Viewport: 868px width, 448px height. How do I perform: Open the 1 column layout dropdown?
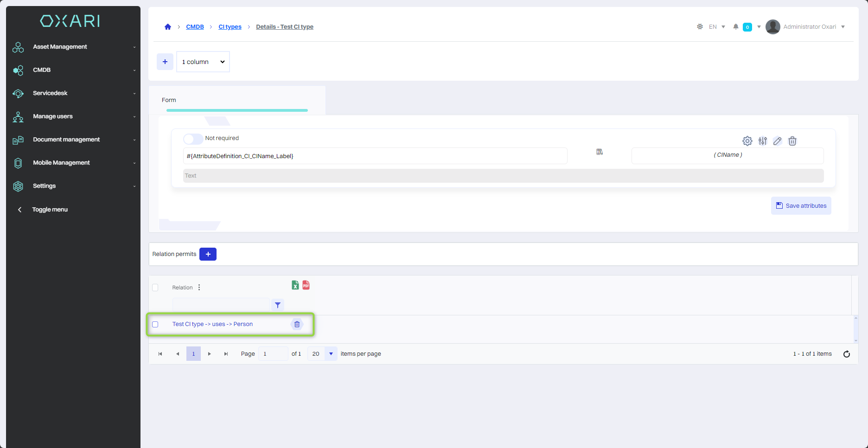coord(203,62)
